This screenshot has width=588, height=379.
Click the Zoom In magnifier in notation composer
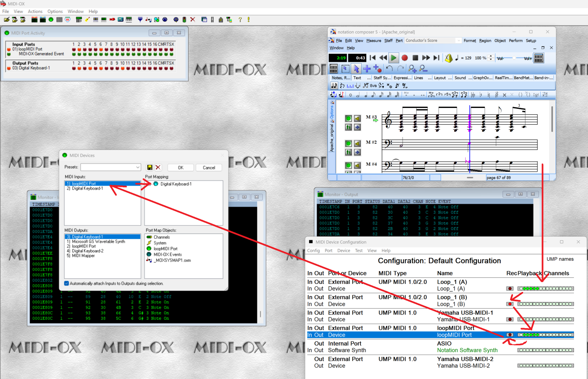tap(412, 68)
